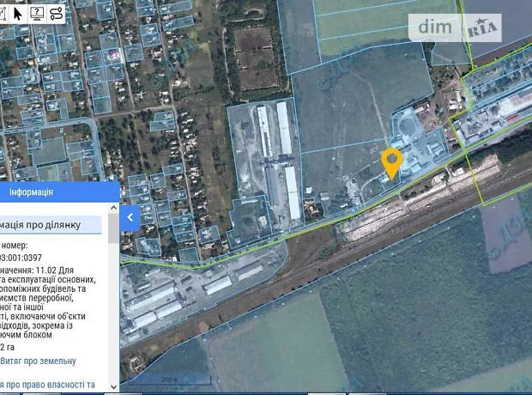Click the parcel information section heading

[x=41, y=225]
